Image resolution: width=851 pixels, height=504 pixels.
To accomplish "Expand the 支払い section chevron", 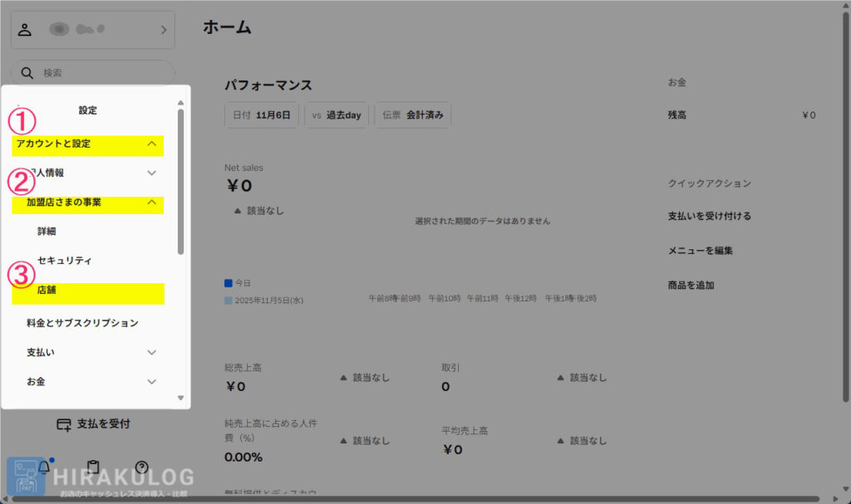I will pyautogui.click(x=151, y=352).
